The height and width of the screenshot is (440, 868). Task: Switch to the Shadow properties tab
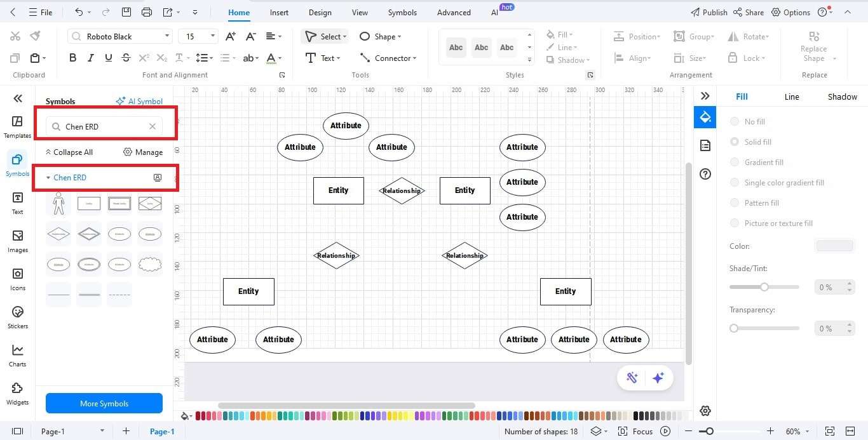click(842, 97)
